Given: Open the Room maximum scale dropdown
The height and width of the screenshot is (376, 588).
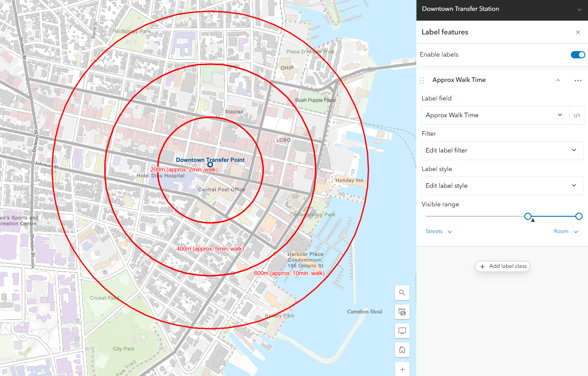Looking at the screenshot, I should 566,231.
